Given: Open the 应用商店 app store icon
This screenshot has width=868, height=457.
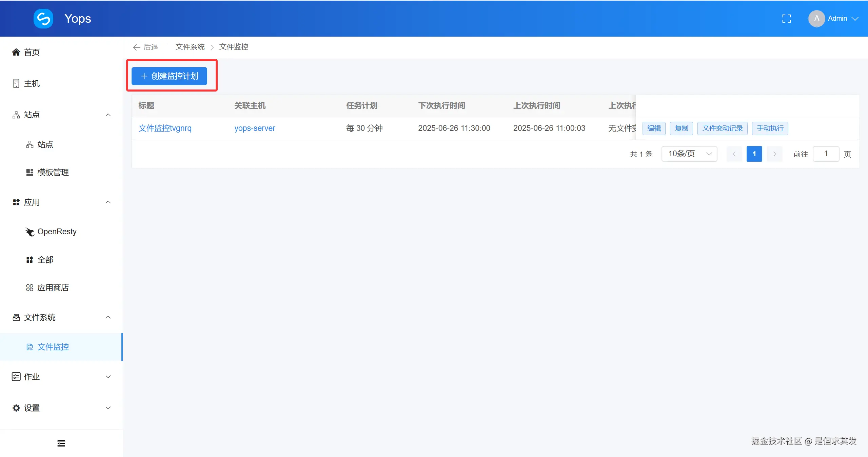Looking at the screenshot, I should pyautogui.click(x=29, y=287).
